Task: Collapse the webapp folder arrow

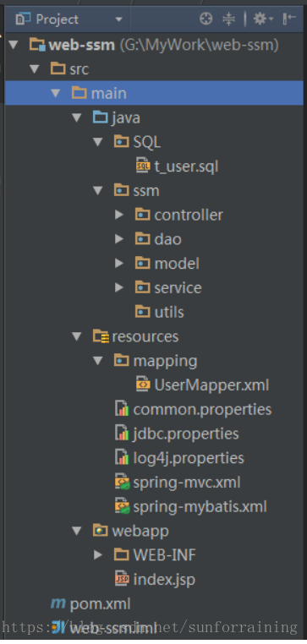Action: click(76, 531)
